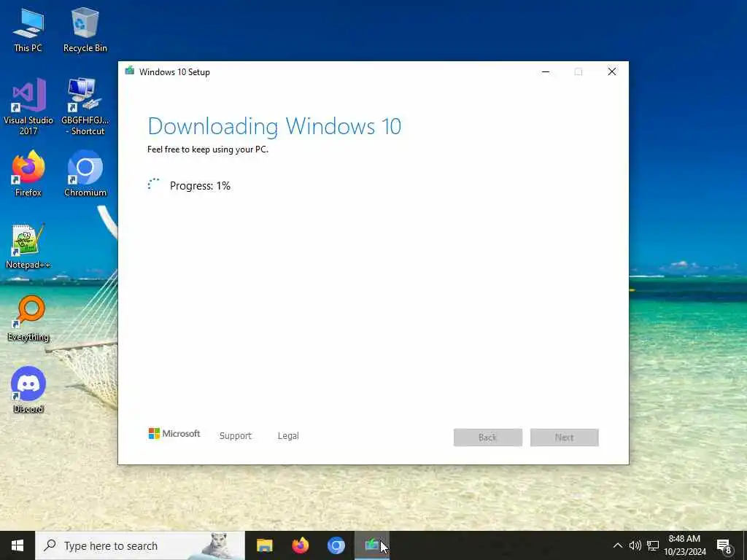Open the clock showing 8:48 AM
The image size is (747, 560).
(x=684, y=545)
